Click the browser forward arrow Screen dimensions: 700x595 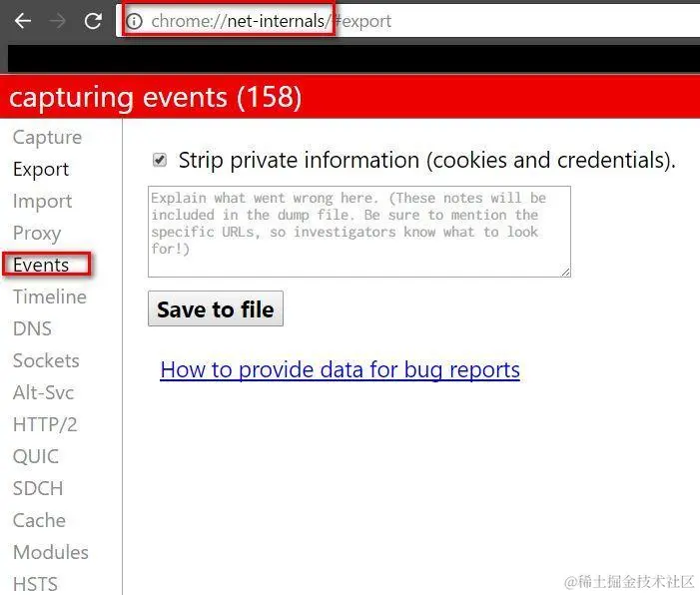click(x=57, y=21)
